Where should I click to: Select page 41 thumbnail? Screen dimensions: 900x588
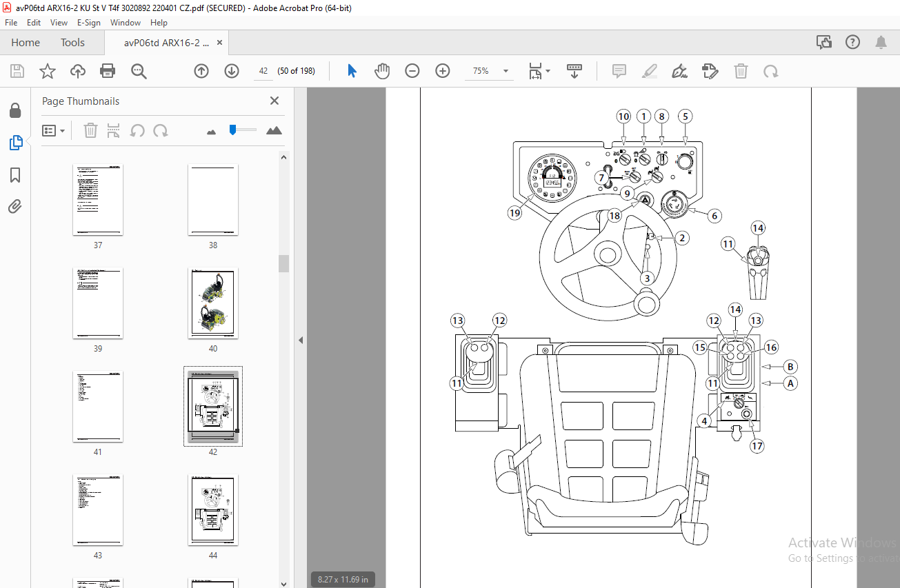98,407
